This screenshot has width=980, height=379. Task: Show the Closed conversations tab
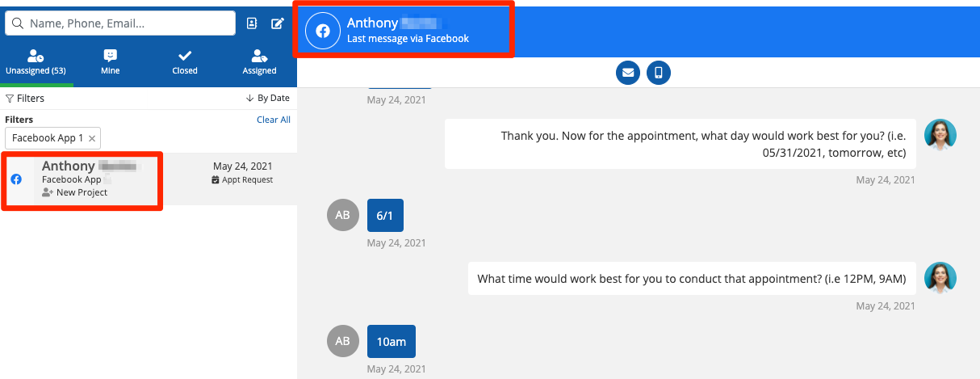pos(185,62)
